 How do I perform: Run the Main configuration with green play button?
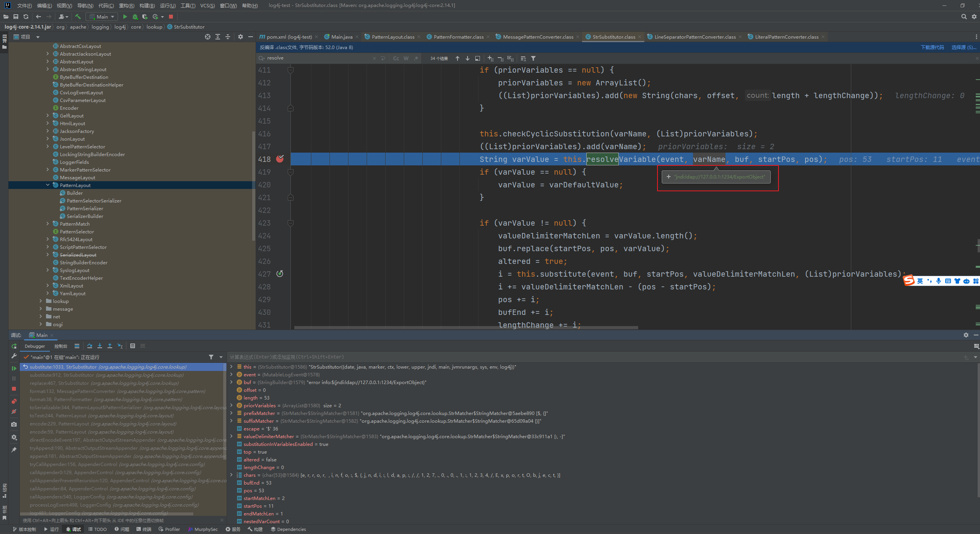tap(125, 17)
